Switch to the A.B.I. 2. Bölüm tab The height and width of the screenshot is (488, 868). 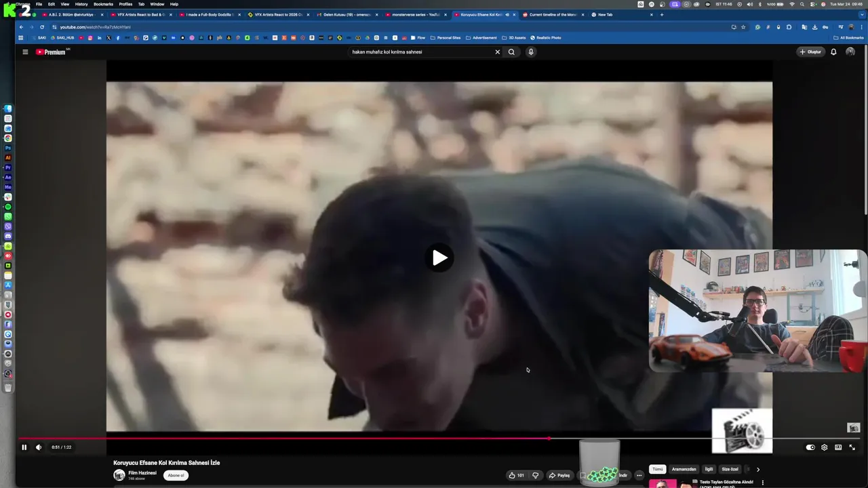coord(73,14)
